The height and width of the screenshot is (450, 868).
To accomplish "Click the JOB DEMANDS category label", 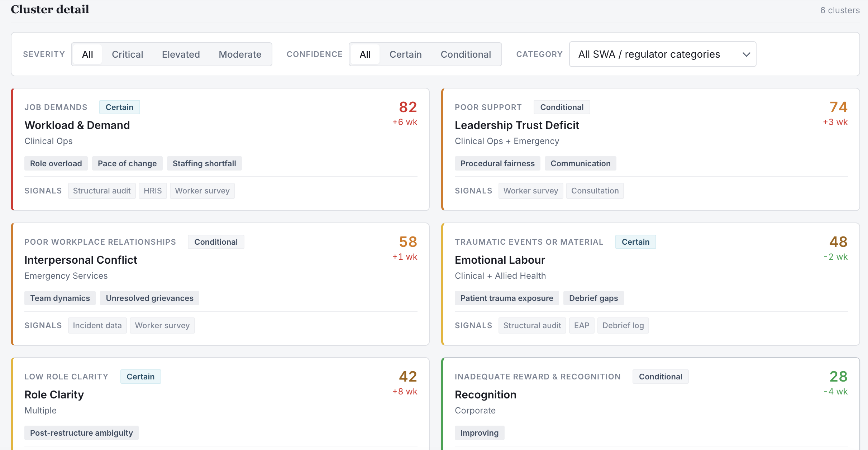I will (56, 107).
